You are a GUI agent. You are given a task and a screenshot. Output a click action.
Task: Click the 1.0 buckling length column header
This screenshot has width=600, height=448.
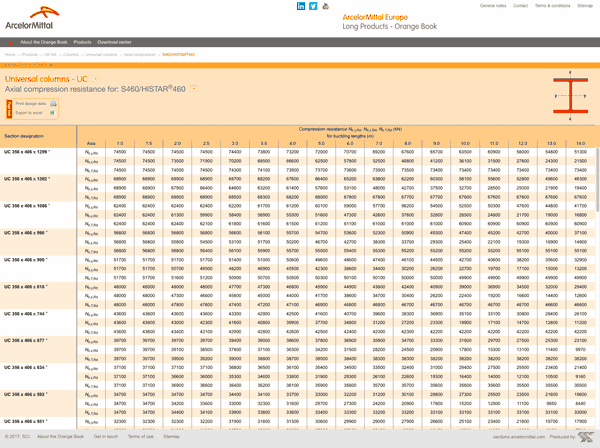click(x=120, y=143)
